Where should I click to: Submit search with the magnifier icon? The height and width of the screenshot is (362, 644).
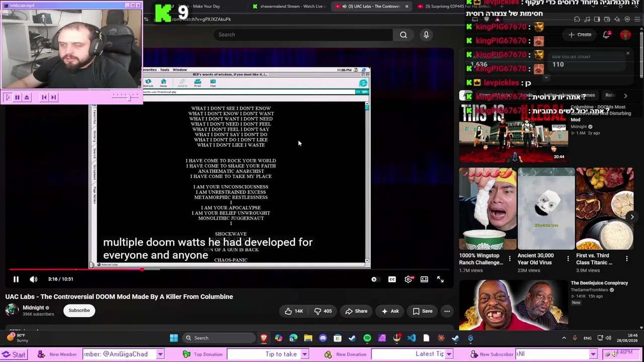404,35
